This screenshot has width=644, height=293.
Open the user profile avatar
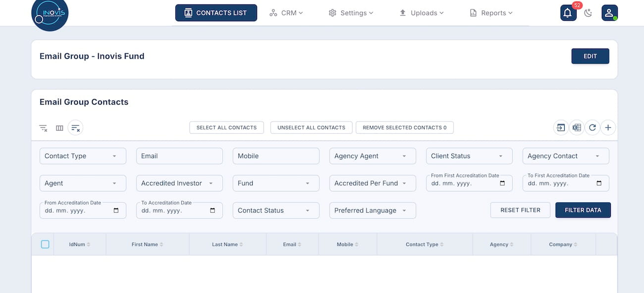609,13
